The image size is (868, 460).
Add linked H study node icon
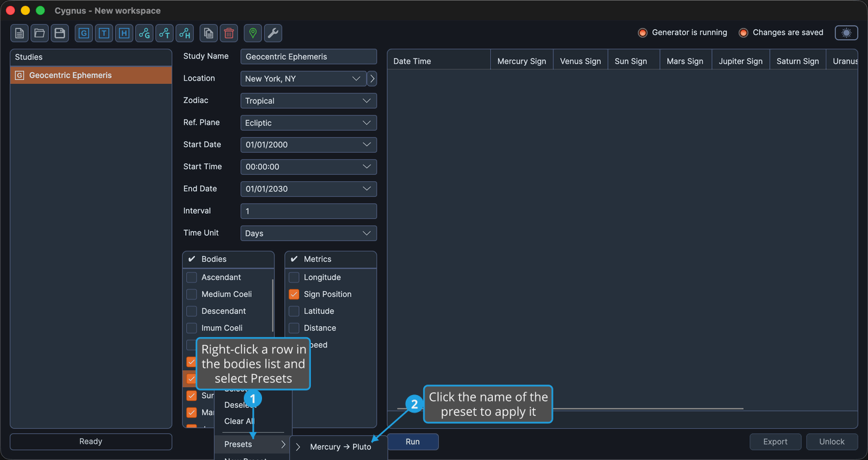point(185,33)
